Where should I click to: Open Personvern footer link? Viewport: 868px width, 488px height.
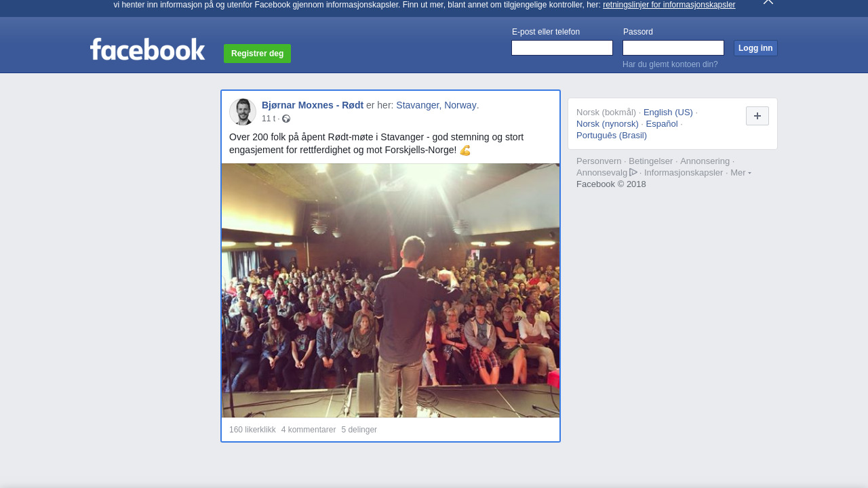point(599,161)
